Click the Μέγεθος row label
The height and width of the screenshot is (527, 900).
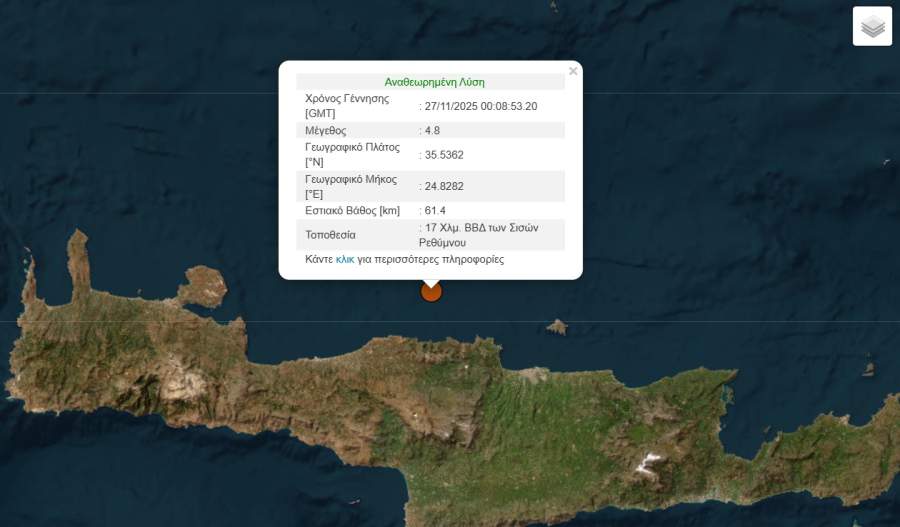pyautogui.click(x=325, y=130)
